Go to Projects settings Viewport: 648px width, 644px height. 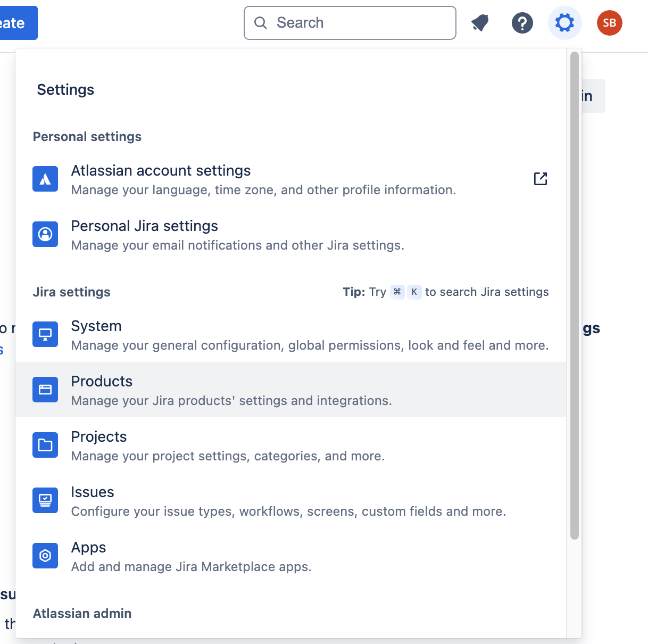point(99,437)
